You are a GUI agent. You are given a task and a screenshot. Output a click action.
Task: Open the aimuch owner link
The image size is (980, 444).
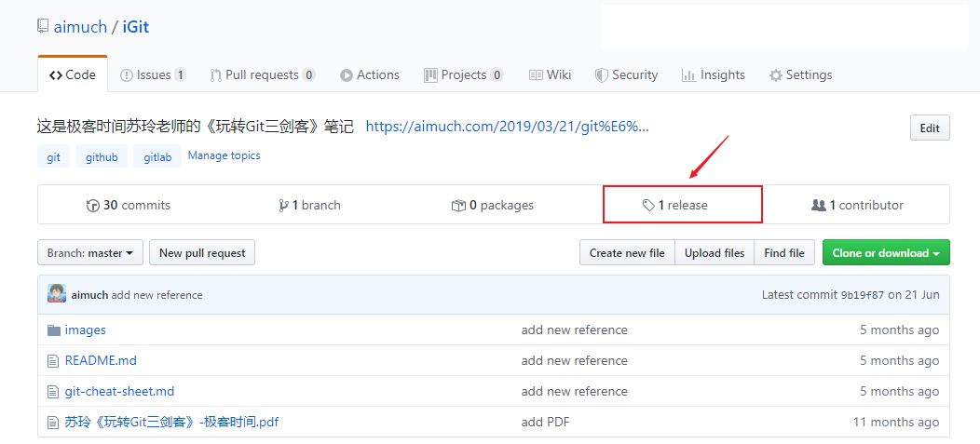coord(80,28)
